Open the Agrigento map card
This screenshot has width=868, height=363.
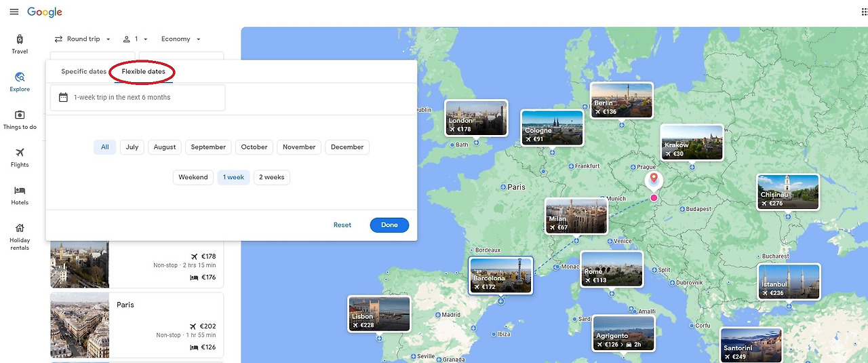coord(624,333)
